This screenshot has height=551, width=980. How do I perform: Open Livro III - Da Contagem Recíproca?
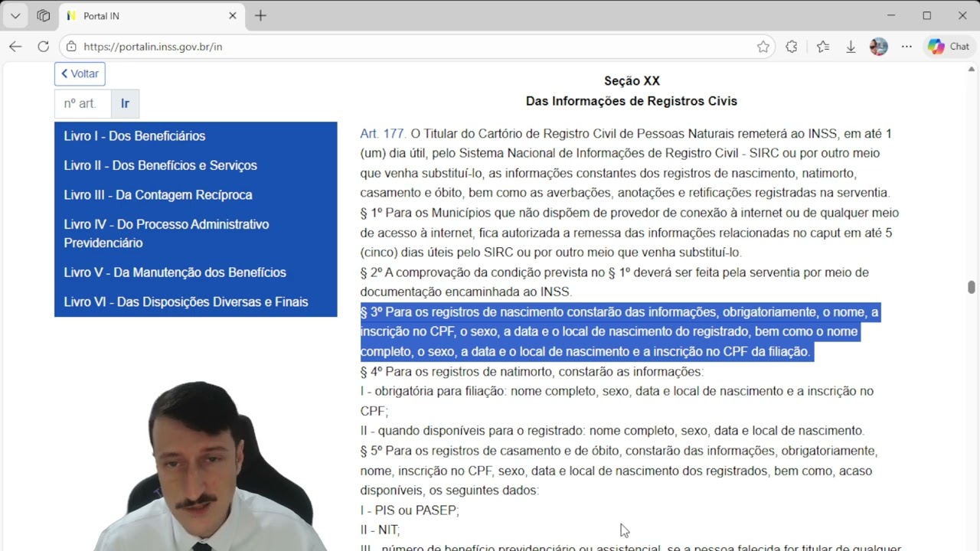point(158,195)
